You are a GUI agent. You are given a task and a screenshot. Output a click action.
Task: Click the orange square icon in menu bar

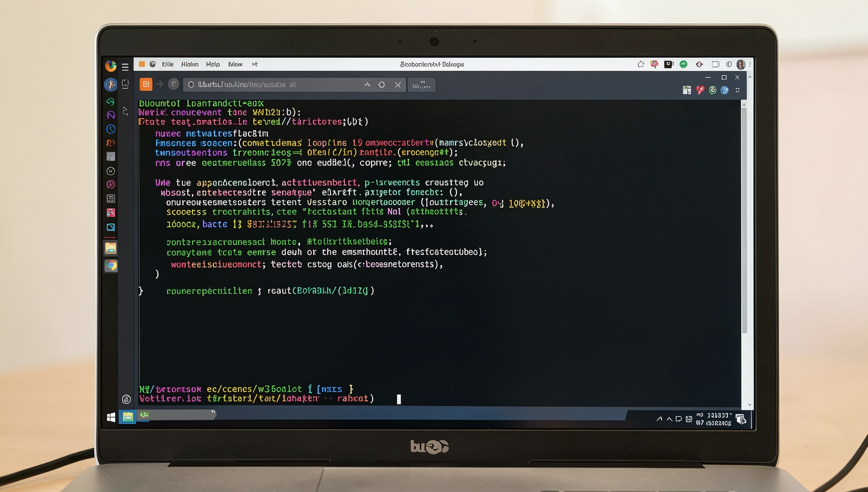click(x=142, y=64)
